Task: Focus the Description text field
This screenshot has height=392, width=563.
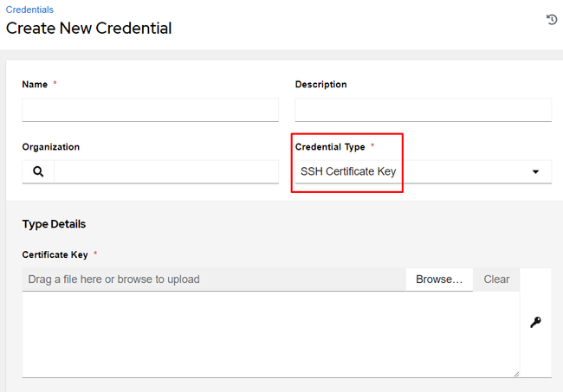Action: pyautogui.click(x=423, y=110)
